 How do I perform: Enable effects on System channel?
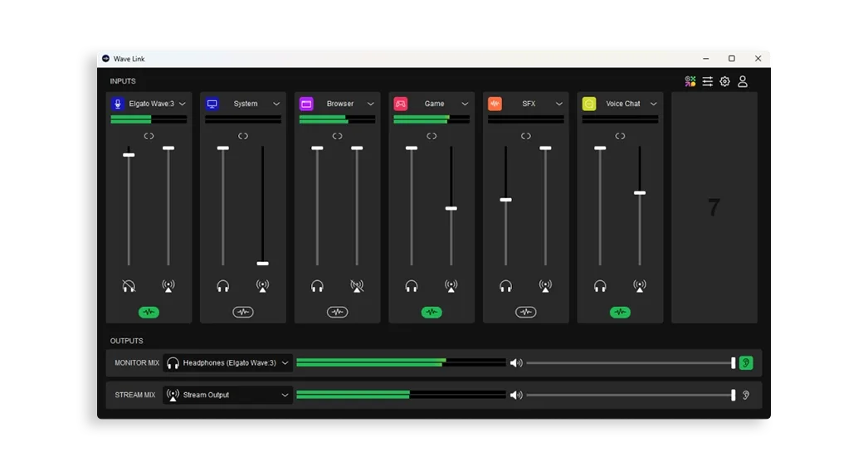click(x=243, y=312)
